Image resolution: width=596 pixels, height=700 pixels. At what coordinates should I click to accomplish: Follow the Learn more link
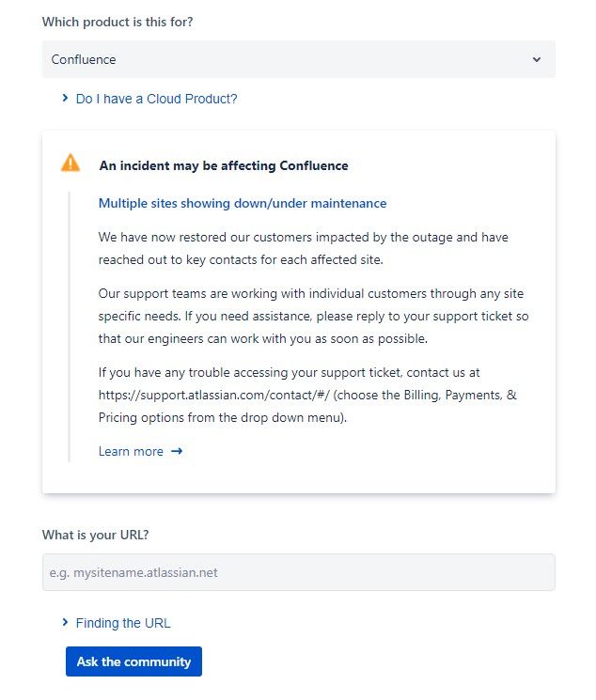click(131, 451)
